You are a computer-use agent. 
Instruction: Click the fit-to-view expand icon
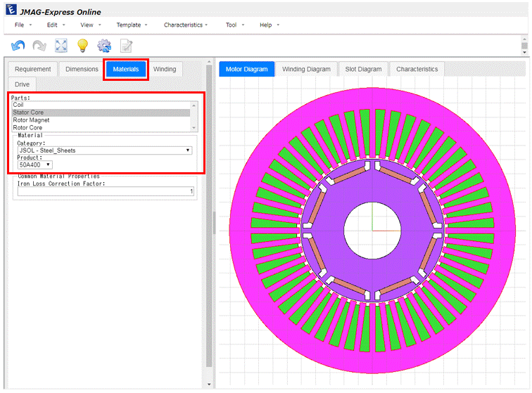point(61,46)
